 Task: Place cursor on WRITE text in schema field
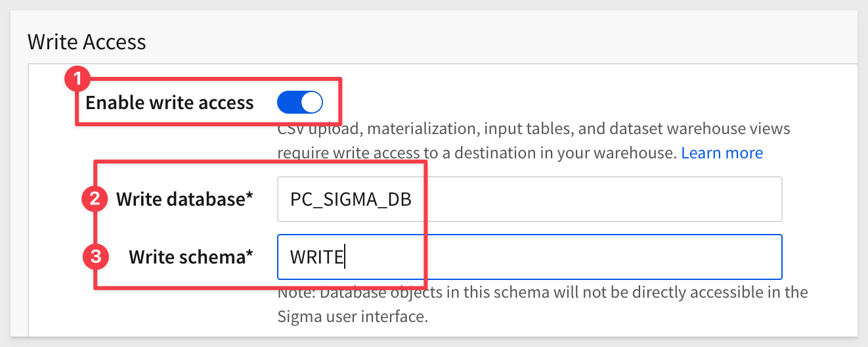pyautogui.click(x=316, y=257)
